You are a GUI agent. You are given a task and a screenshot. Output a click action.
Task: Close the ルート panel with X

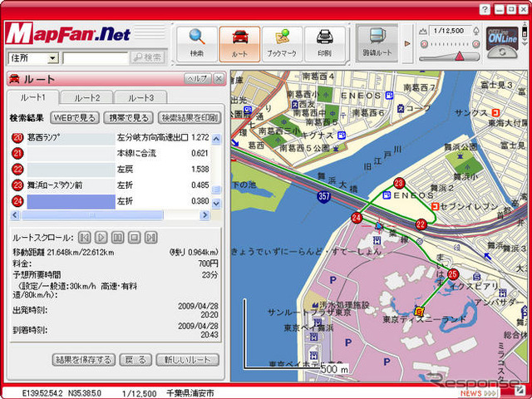tap(219, 79)
